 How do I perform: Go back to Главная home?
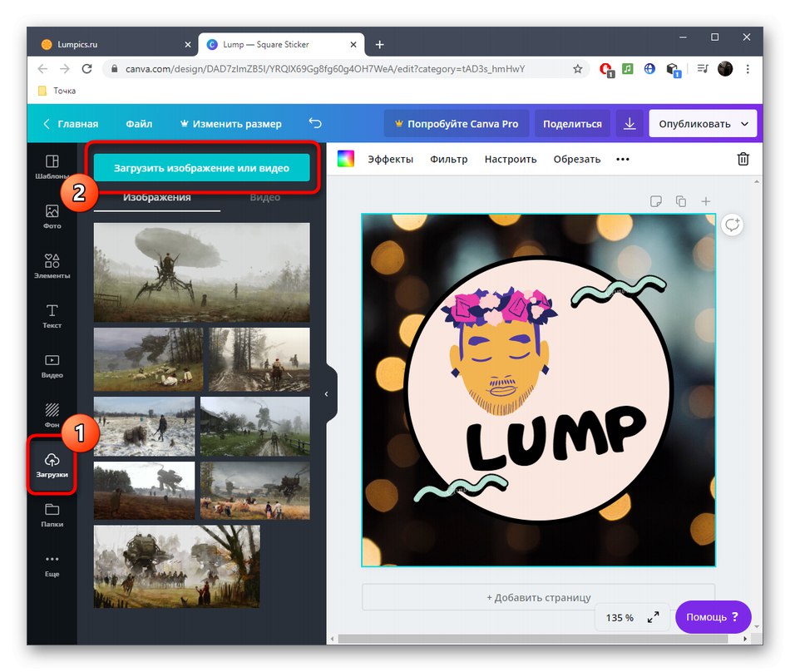pos(71,123)
